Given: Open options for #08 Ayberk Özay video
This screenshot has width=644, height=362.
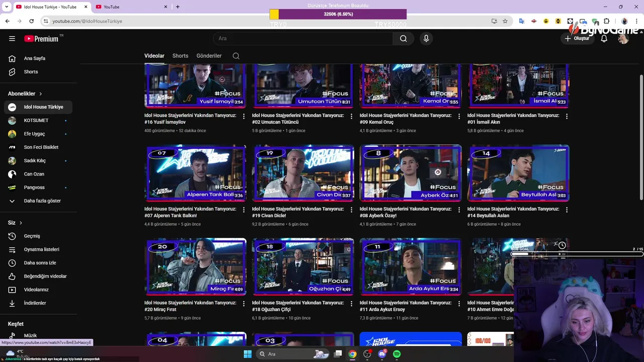Looking at the screenshot, I should click(459, 210).
